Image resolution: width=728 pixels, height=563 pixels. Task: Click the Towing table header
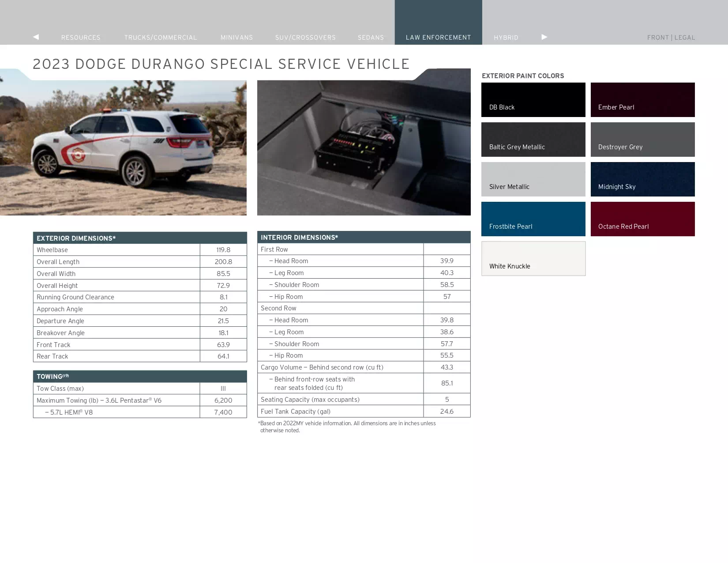[140, 376]
